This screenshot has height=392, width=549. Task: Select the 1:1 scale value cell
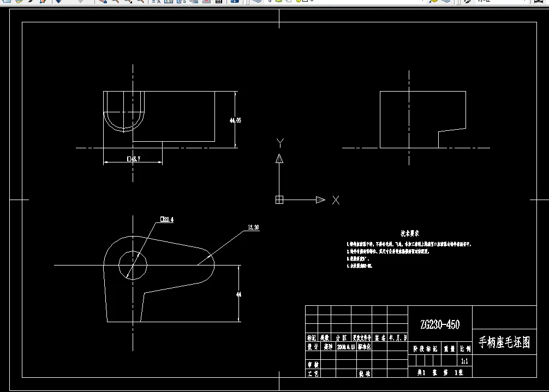click(x=464, y=361)
